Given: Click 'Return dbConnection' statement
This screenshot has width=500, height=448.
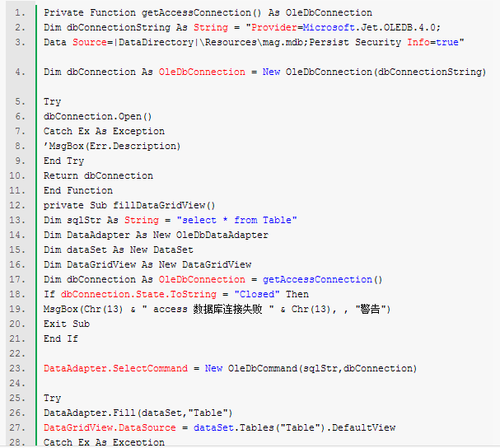Looking at the screenshot, I should pos(98,175).
